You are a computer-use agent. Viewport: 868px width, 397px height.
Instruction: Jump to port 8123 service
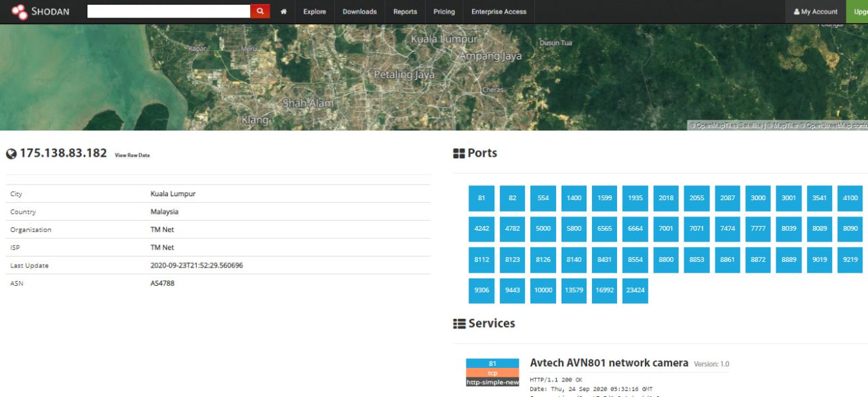(513, 260)
